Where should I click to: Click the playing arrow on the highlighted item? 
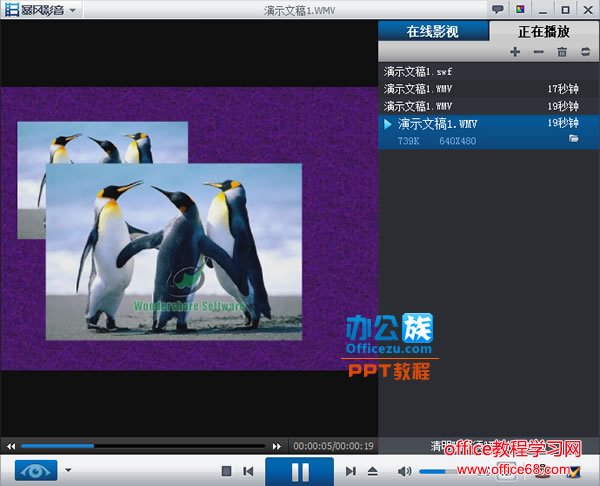[388, 124]
